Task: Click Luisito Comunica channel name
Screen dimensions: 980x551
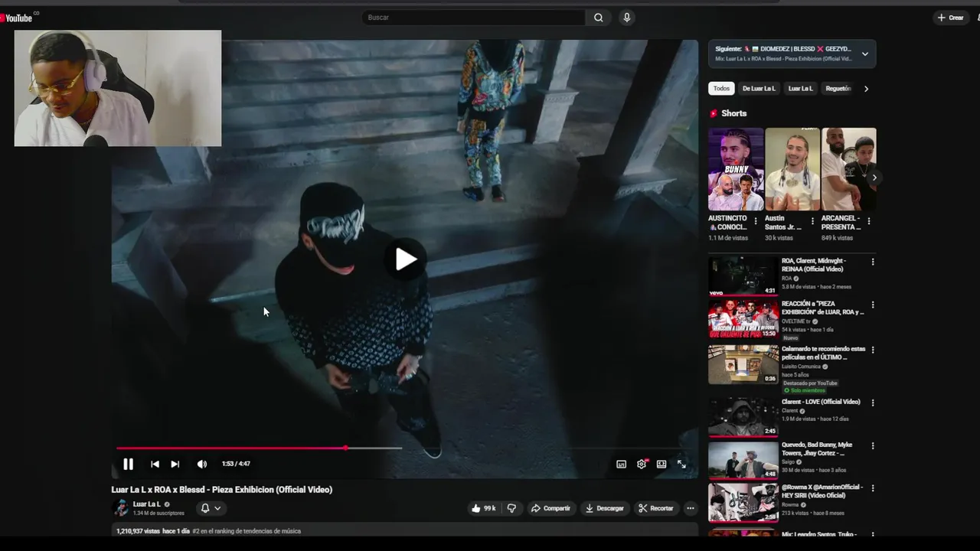Action: pos(801,367)
